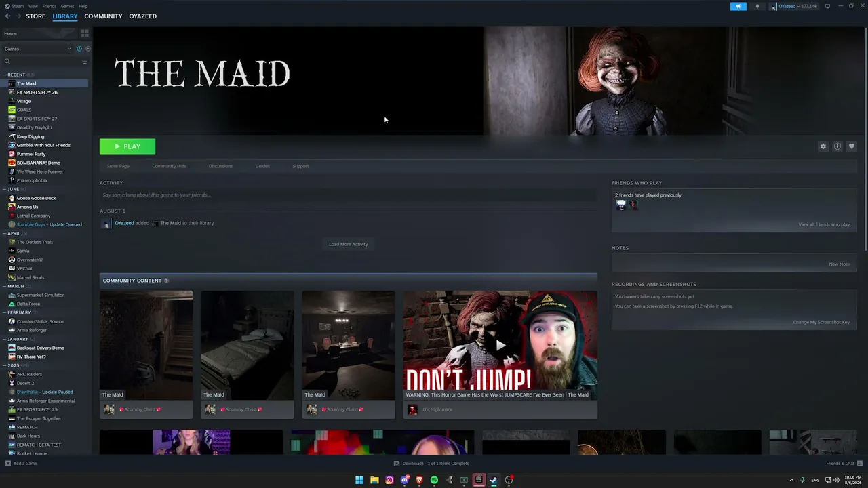The height and width of the screenshot is (488, 868).
Task: Switch to the COMMUNITY tab
Action: tap(103, 16)
